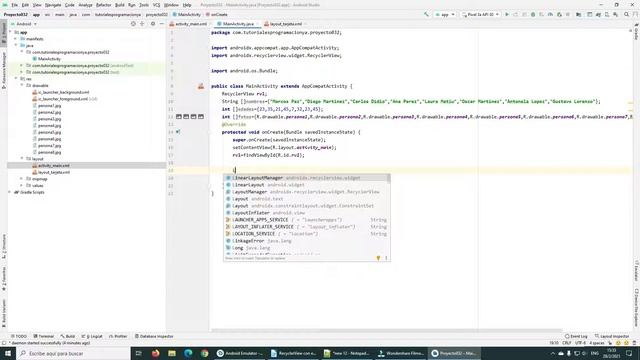Open Project panel settings gear
Screen dimensions: 640x360
[153, 24]
